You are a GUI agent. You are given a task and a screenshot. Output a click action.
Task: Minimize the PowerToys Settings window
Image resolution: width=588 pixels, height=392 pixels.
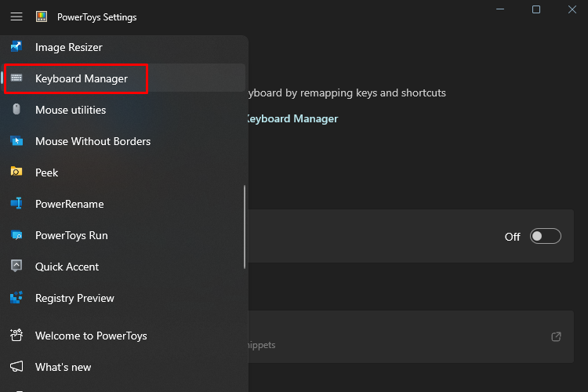[x=500, y=9]
